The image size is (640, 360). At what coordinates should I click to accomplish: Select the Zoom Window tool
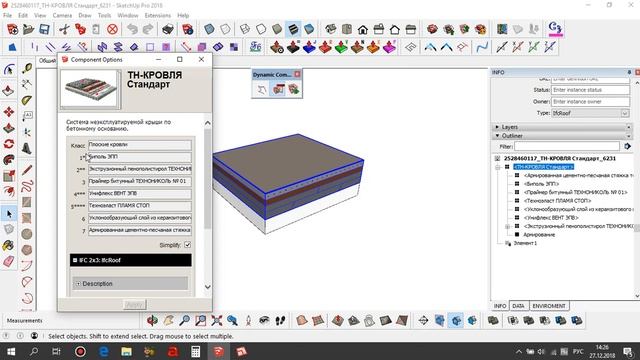[x=200, y=320]
